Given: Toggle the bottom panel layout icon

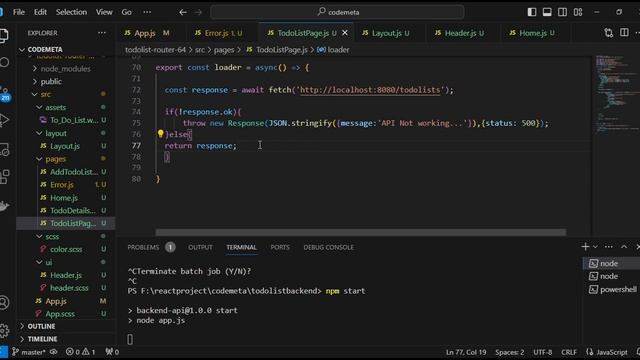Looking at the screenshot, I should (547, 12).
